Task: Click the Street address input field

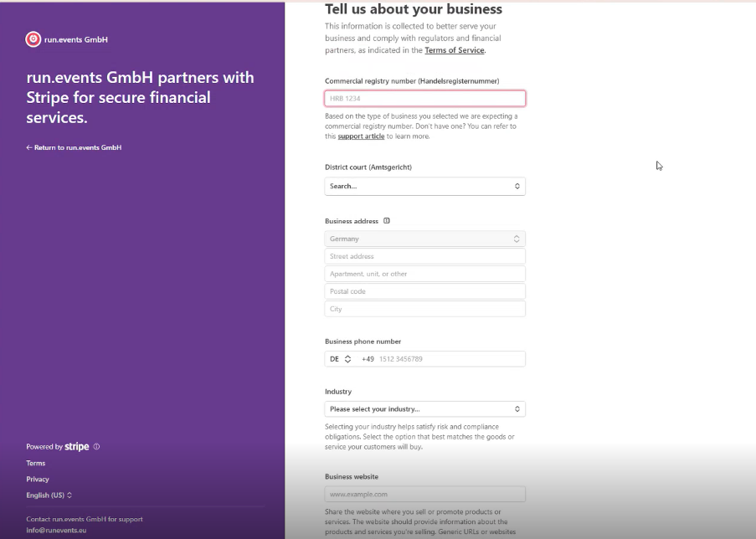Action: tap(424, 256)
